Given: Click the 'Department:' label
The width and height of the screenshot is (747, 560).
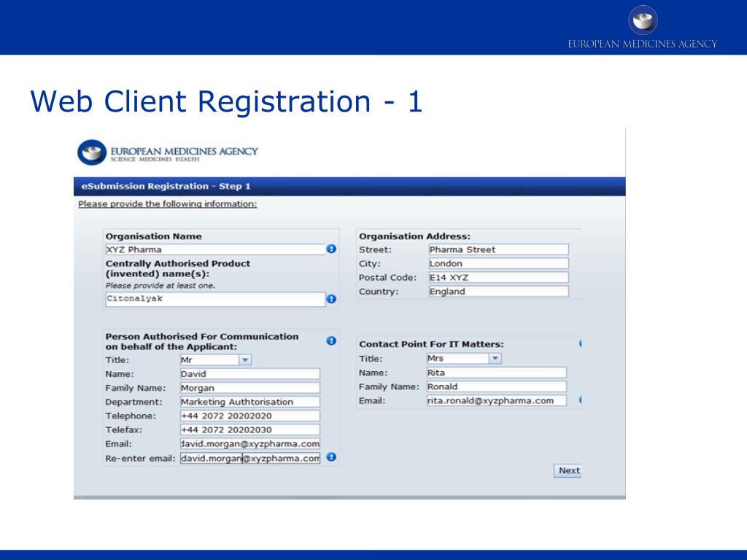Looking at the screenshot, I should point(134,402).
